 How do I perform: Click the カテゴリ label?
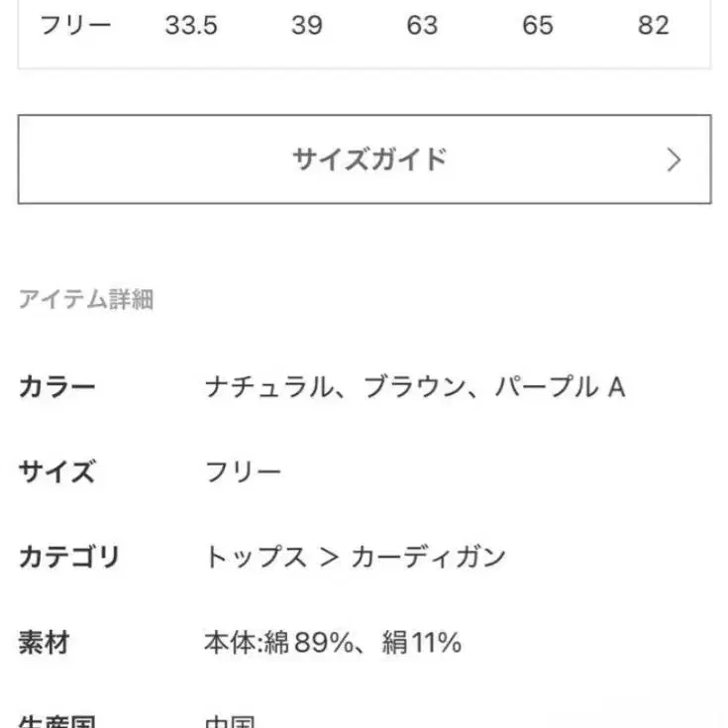click(x=68, y=558)
